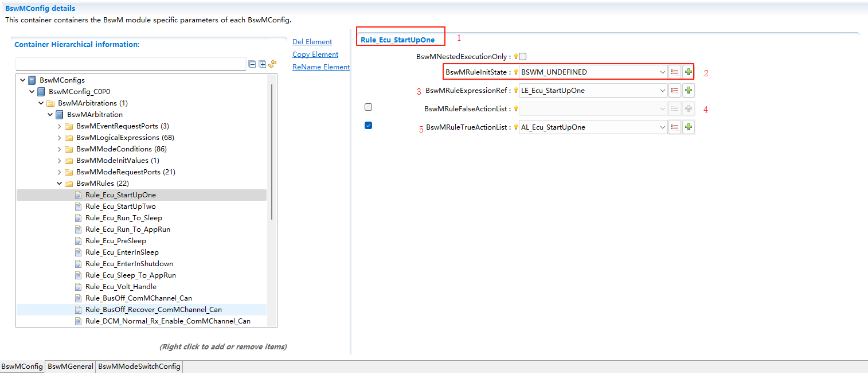
Task: Click the expand all icon above the tree
Action: [263, 64]
